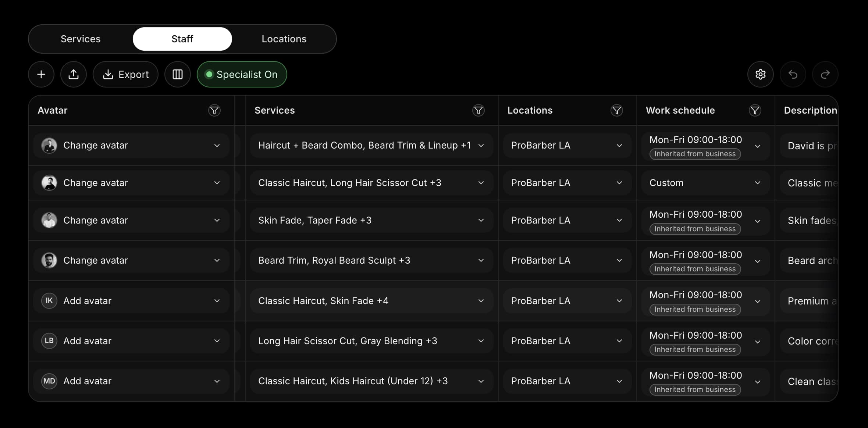The image size is (868, 428).
Task: Expand the Haircut + Beard Combo services dropdown
Action: pos(481,145)
